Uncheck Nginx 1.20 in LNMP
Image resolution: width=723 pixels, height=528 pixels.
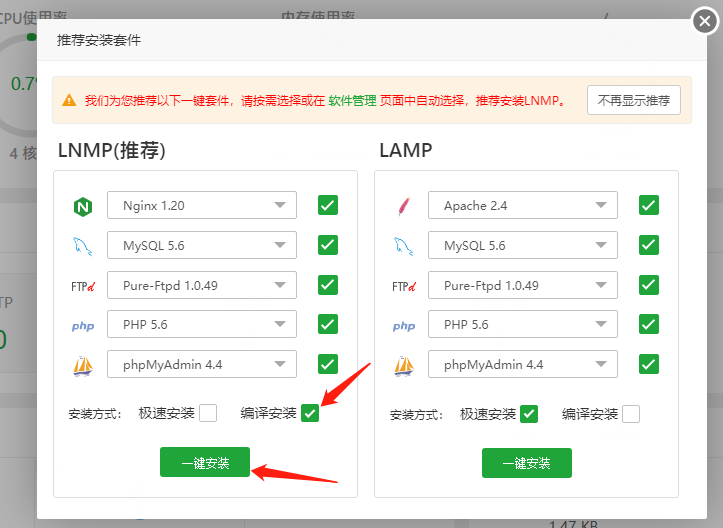328,205
